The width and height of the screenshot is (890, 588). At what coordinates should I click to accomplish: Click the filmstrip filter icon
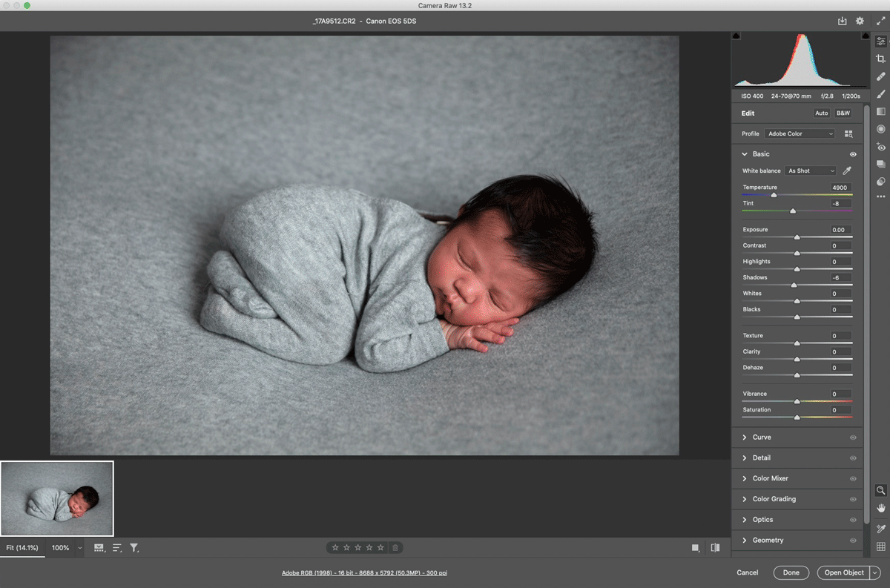pos(134,547)
